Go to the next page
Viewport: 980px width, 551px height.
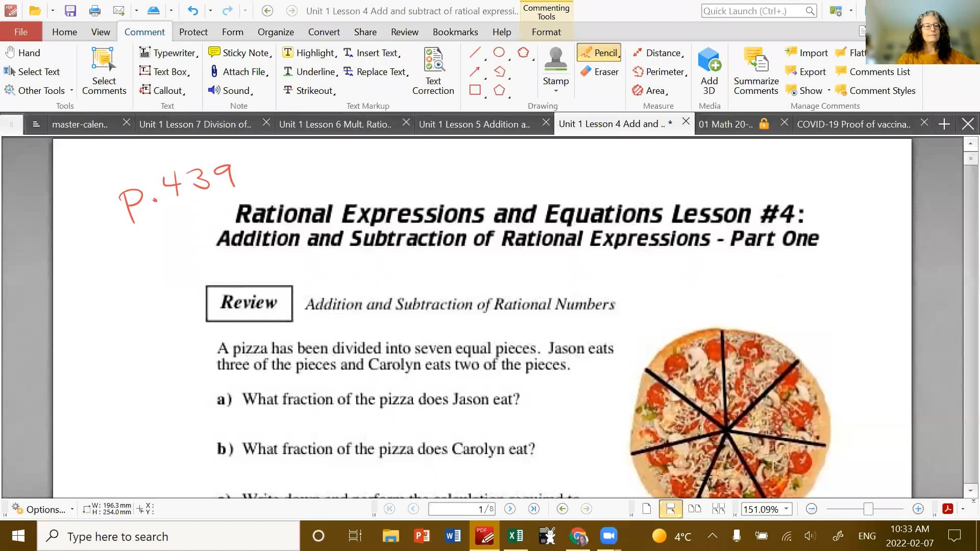(x=509, y=509)
